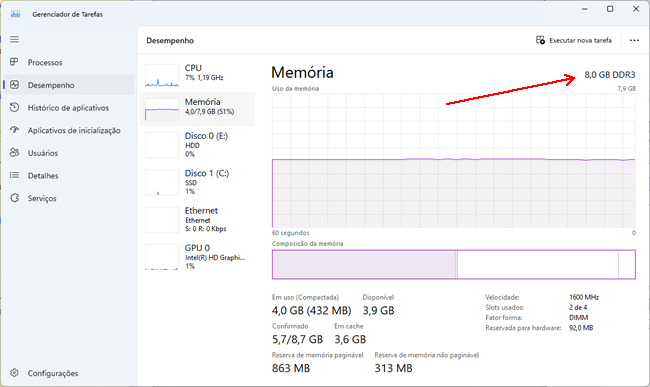Expand the three-dot more options menu

(634, 40)
